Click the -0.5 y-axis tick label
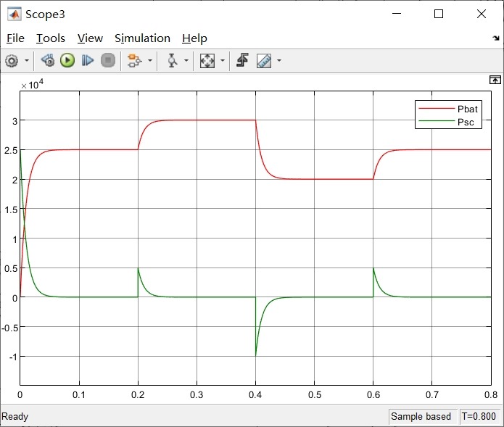The height and width of the screenshot is (427, 504). [x=9, y=328]
